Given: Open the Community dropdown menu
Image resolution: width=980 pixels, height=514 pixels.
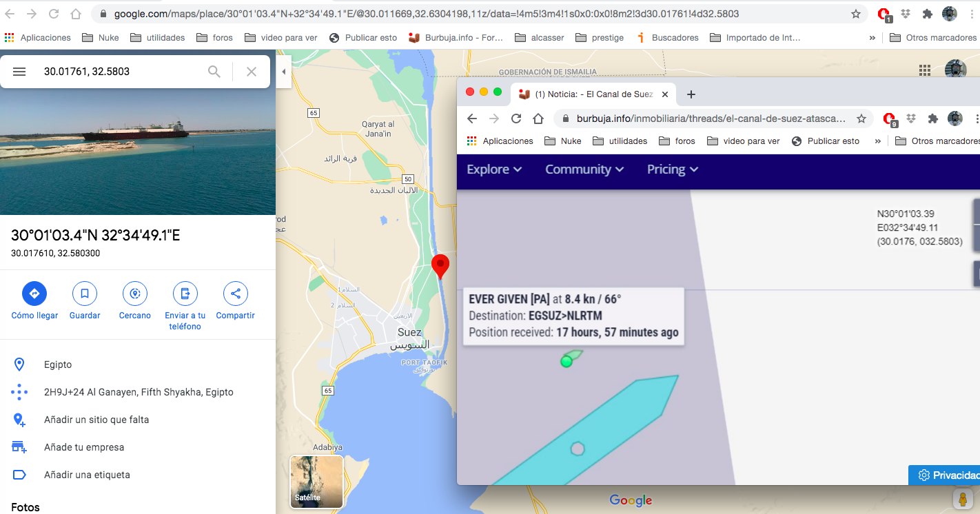Looking at the screenshot, I should 584,169.
